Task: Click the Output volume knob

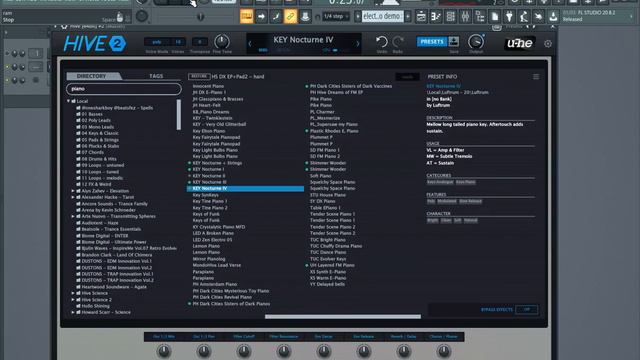Action: click(476, 42)
